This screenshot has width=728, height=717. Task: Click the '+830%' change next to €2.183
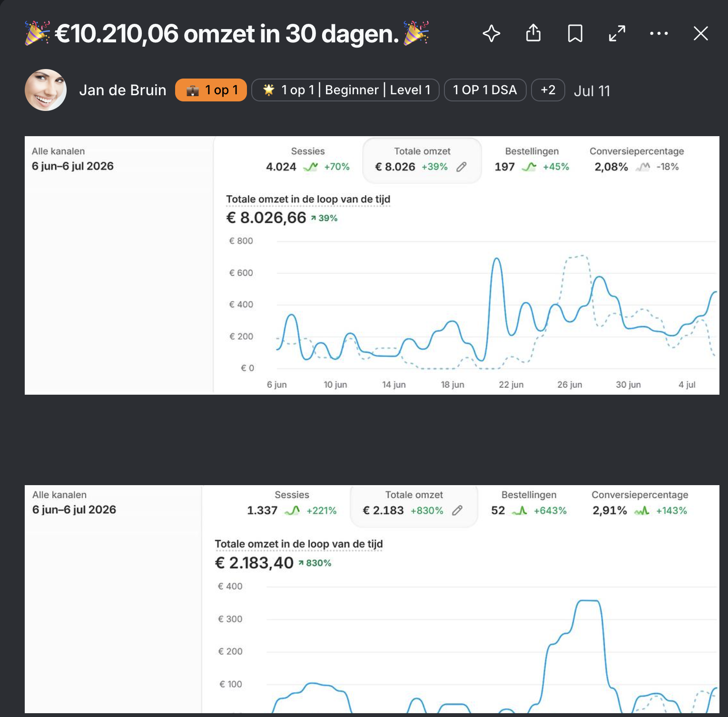coord(427,511)
